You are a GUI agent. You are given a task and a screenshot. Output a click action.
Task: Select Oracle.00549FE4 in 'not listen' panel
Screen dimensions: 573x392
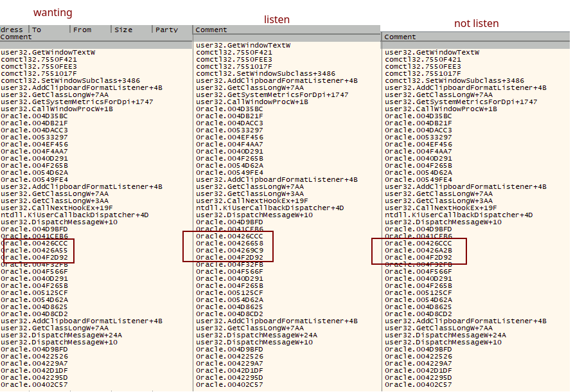tap(418, 179)
